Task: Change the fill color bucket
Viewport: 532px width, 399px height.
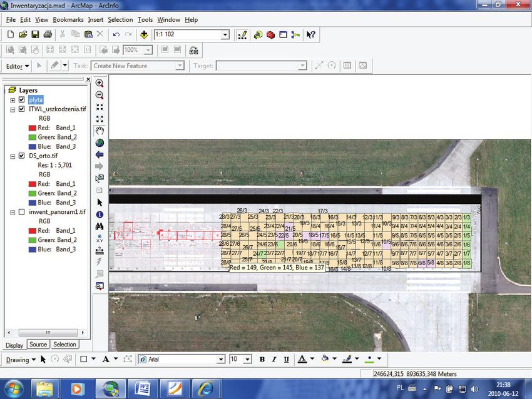Action: [x=325, y=359]
